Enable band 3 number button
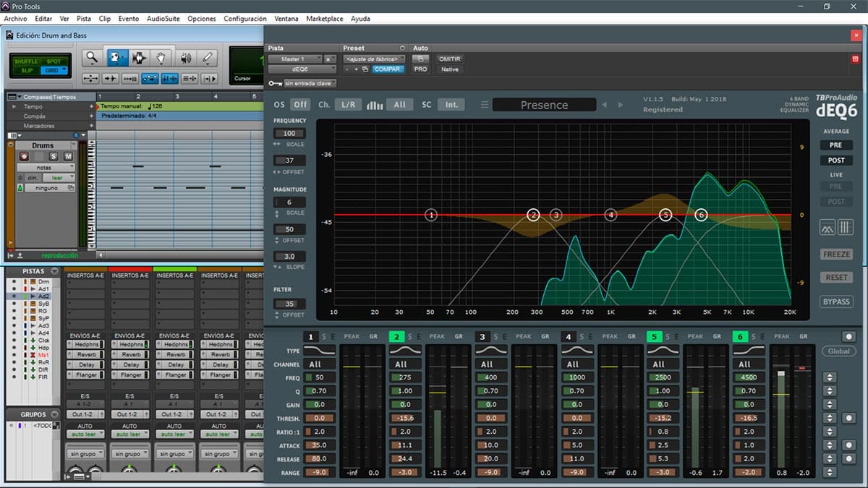The height and width of the screenshot is (488, 868). click(482, 337)
